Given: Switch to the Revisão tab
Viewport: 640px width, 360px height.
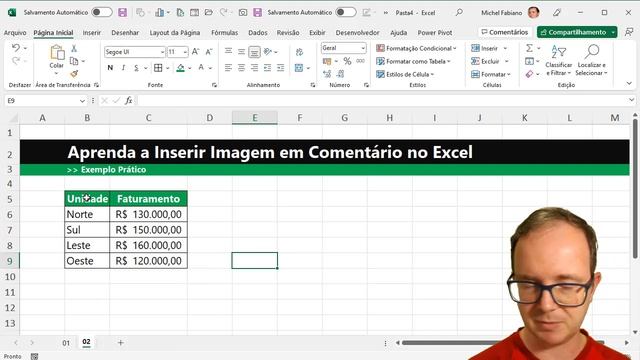Looking at the screenshot, I should [x=288, y=33].
